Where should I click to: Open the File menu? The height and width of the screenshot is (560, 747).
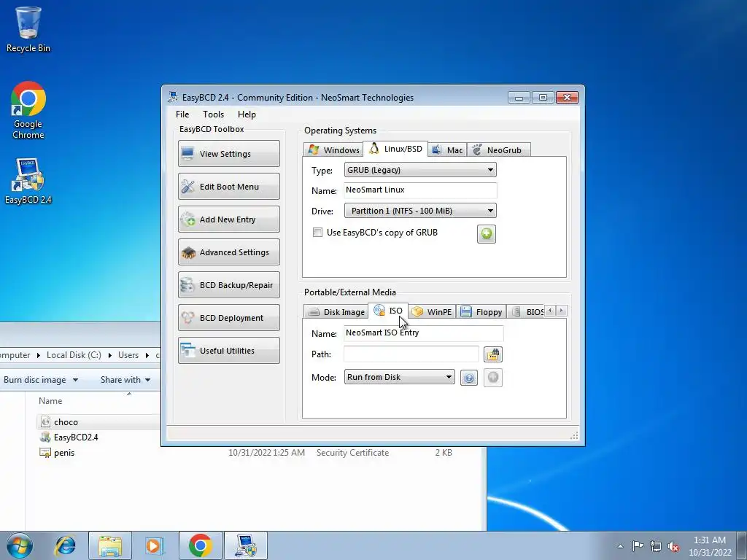tap(182, 114)
